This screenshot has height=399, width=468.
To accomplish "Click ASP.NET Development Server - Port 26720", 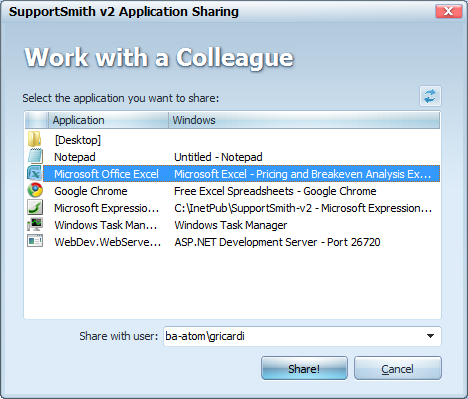I will (x=277, y=242).
